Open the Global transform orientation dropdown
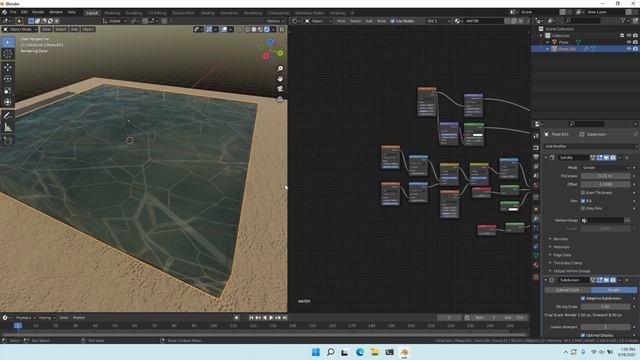The height and width of the screenshot is (360, 640). tap(114, 21)
